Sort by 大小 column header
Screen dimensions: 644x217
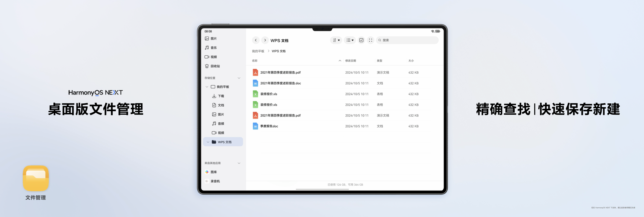pos(411,61)
